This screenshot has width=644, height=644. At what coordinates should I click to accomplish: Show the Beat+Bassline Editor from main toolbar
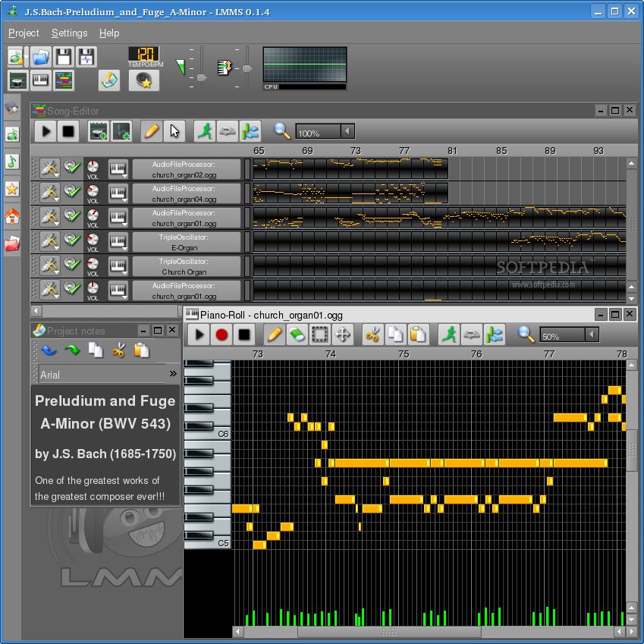(18, 80)
